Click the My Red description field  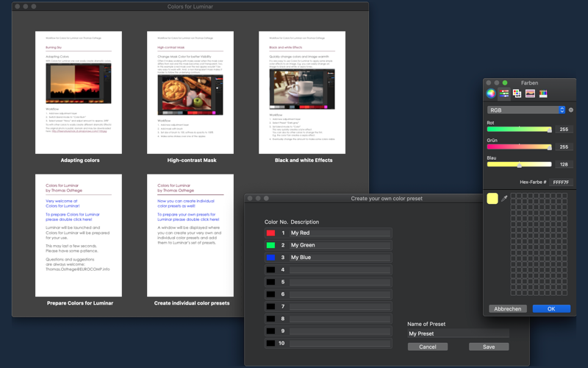[340, 233]
